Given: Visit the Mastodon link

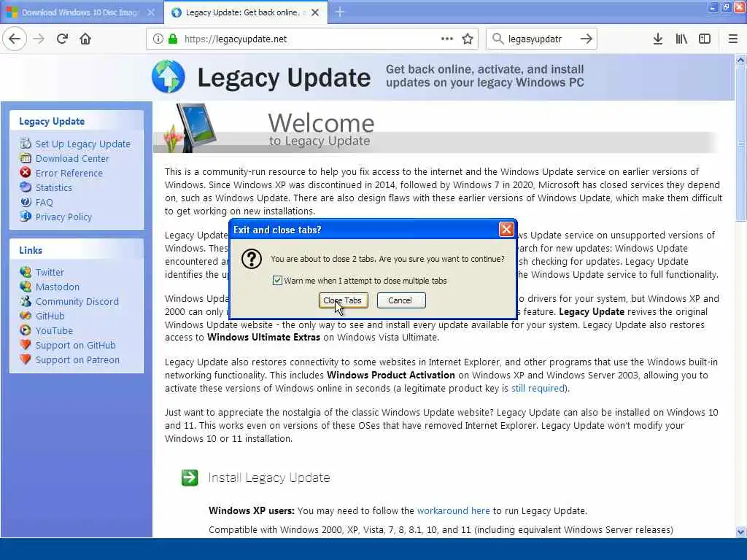Looking at the screenshot, I should (58, 287).
